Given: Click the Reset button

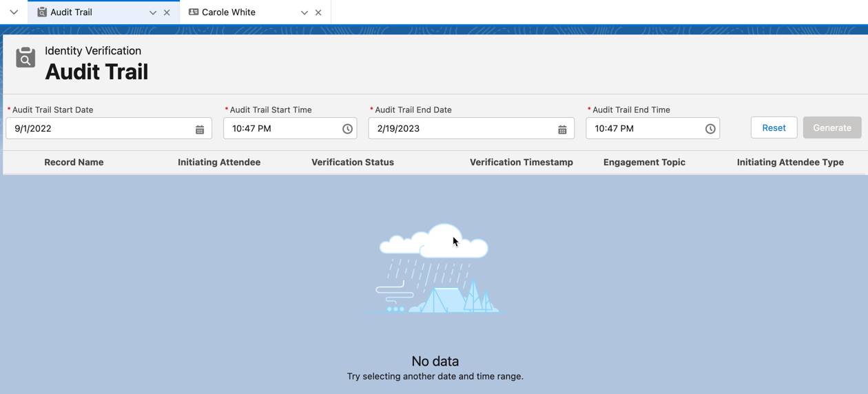Looking at the screenshot, I should pos(774,127).
